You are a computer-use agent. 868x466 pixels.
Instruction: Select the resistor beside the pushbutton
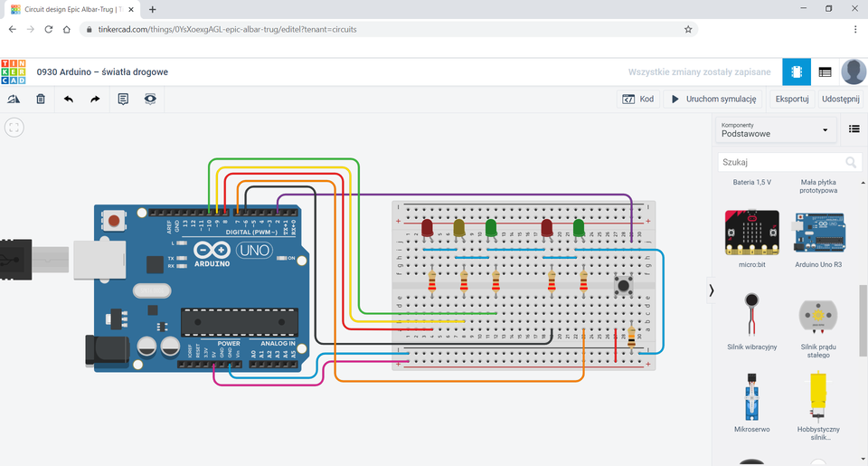pos(632,336)
